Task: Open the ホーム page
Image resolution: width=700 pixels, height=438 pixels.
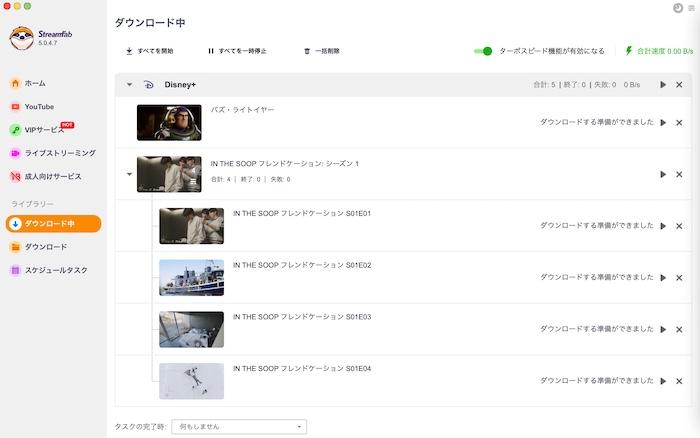Action: [x=28, y=83]
